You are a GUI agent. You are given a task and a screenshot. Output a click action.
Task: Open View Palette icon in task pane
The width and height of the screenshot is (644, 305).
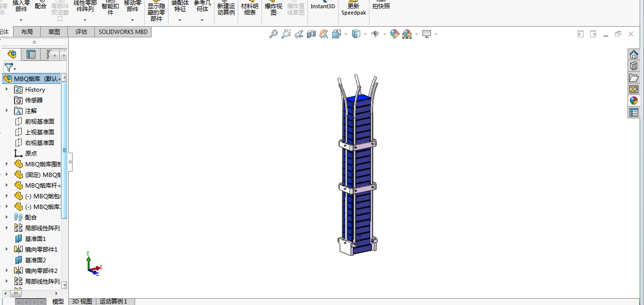(633, 89)
